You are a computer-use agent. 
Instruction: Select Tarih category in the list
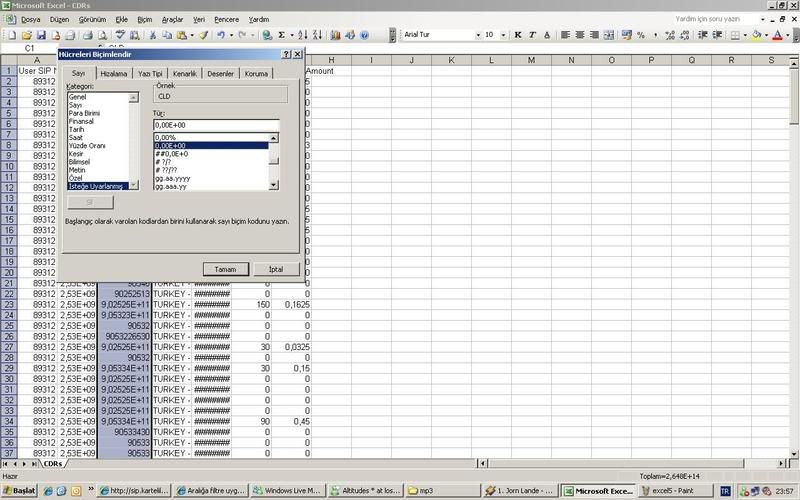pos(77,130)
